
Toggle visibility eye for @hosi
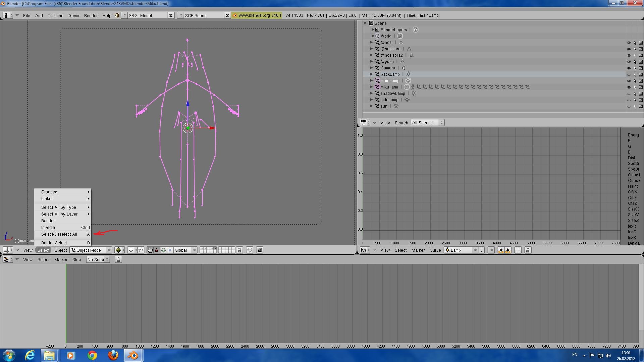629,43
